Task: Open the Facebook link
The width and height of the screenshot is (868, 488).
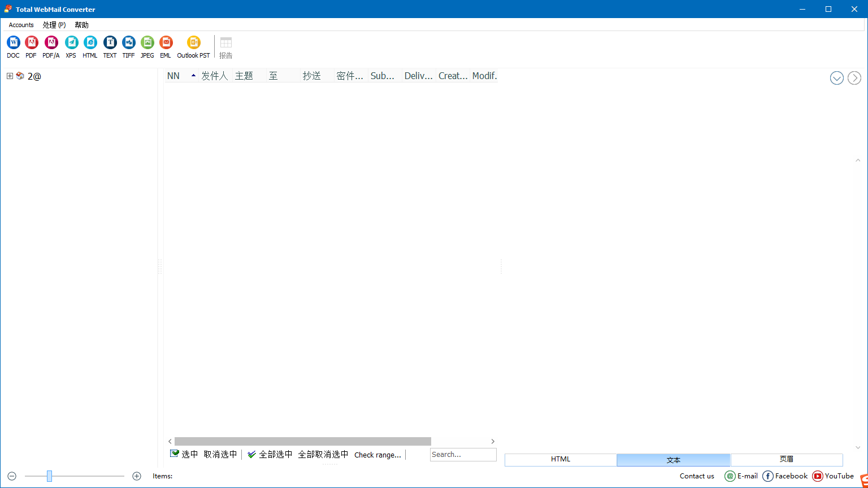Action: click(x=785, y=476)
